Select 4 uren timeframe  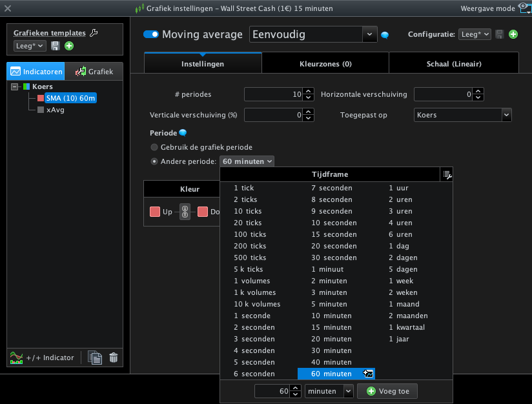click(x=401, y=223)
